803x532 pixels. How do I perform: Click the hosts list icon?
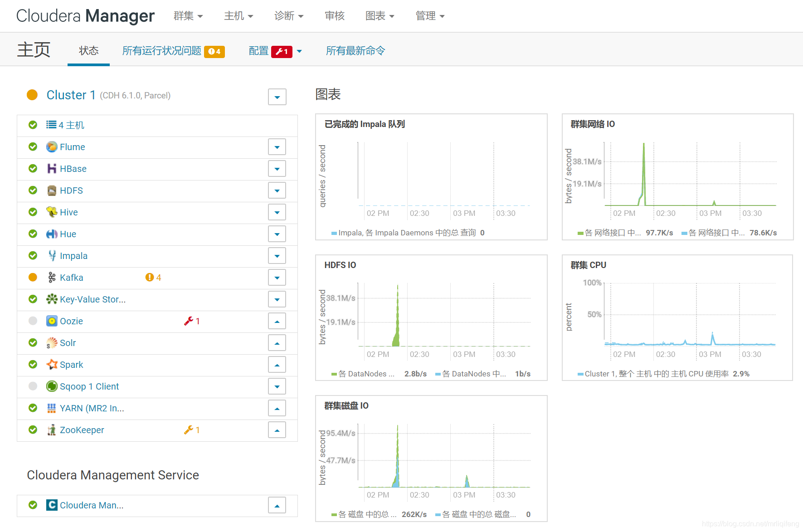point(51,125)
